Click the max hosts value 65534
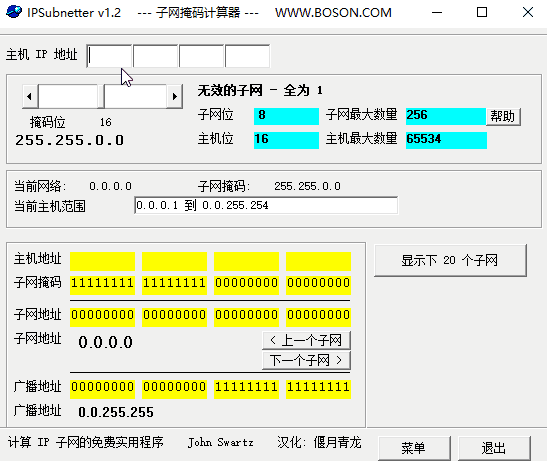The image size is (547, 461). coord(446,140)
